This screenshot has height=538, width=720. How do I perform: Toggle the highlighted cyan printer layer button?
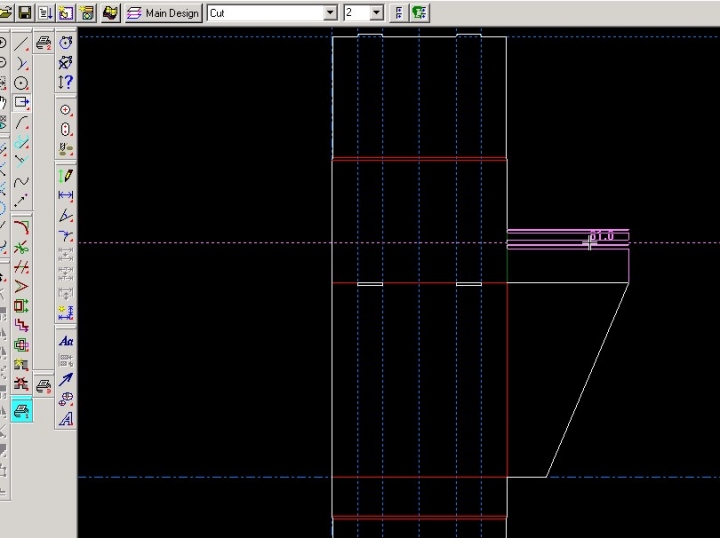tap(21, 410)
